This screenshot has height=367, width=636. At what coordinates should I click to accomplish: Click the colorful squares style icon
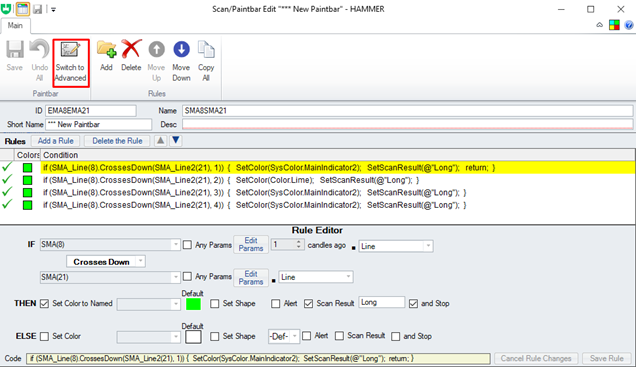coord(614,25)
